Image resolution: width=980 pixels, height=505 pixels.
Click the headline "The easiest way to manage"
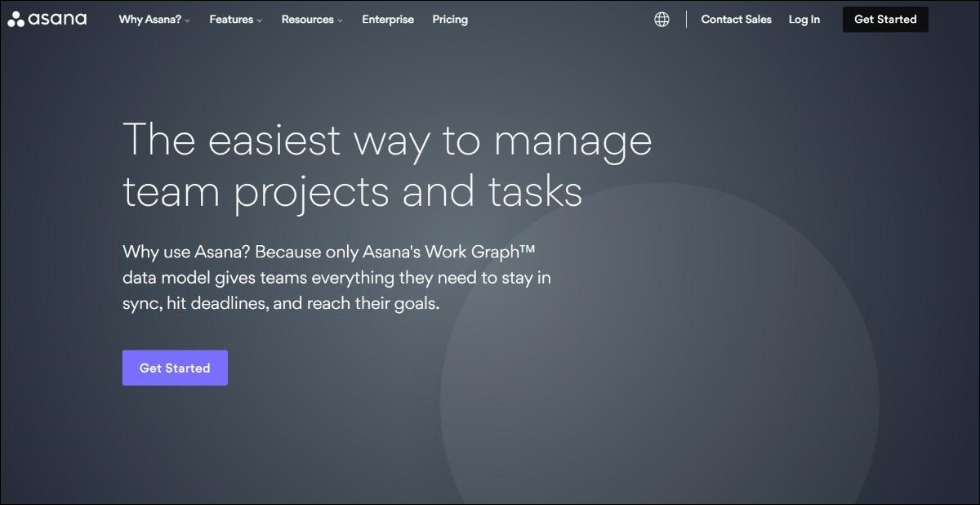coord(387,140)
